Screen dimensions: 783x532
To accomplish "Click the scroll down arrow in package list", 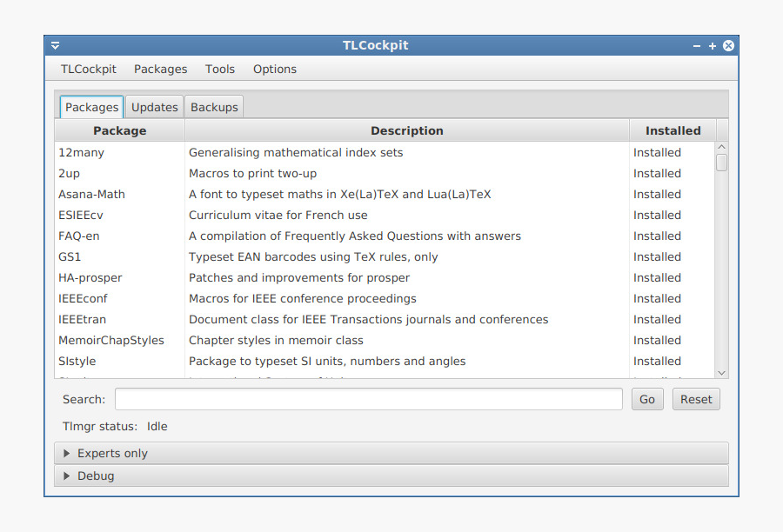I will click(x=721, y=373).
